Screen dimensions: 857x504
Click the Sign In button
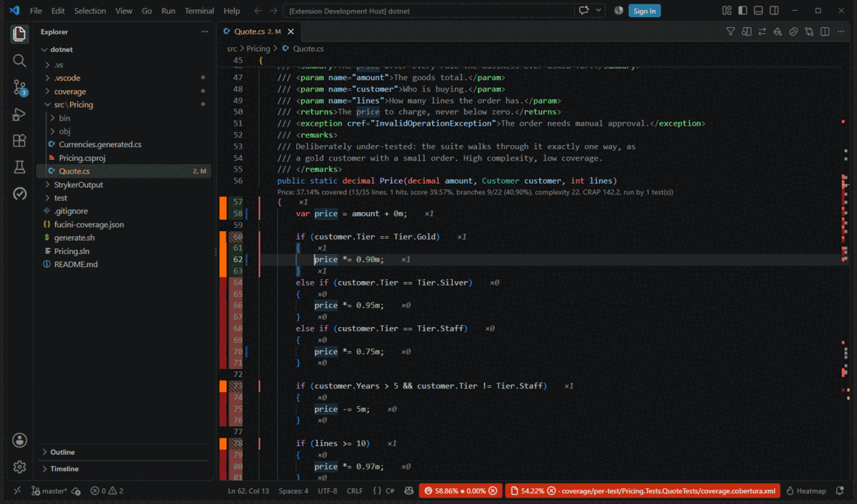[x=644, y=11]
